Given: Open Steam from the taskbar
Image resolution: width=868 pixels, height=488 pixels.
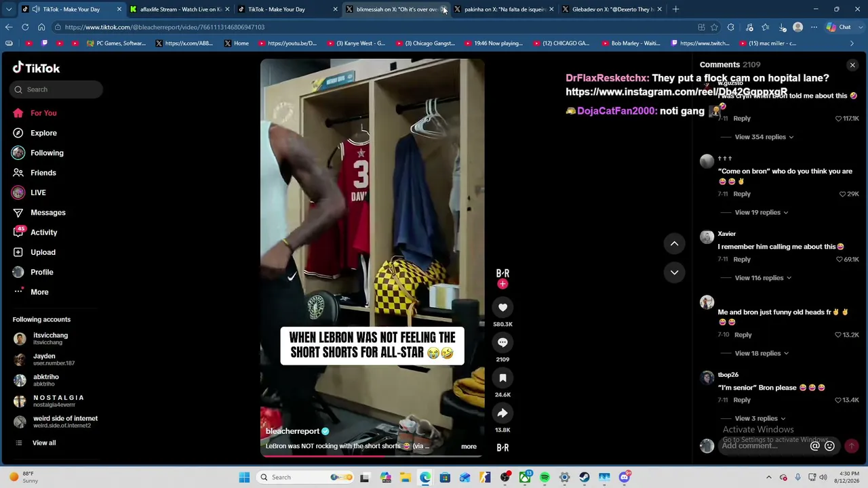Looking at the screenshot, I should pyautogui.click(x=585, y=477).
